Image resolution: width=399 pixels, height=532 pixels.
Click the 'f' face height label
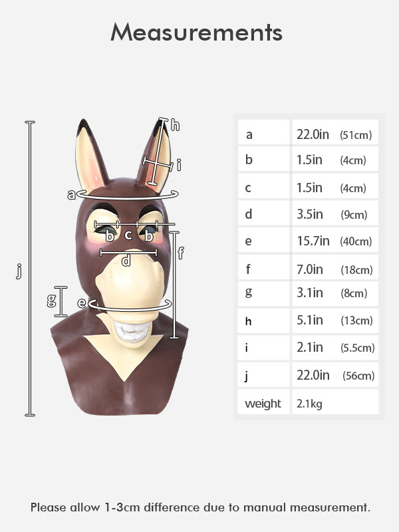point(181,253)
